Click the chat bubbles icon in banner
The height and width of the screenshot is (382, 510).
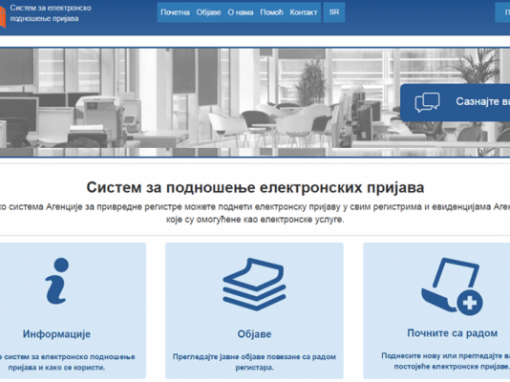tap(427, 102)
